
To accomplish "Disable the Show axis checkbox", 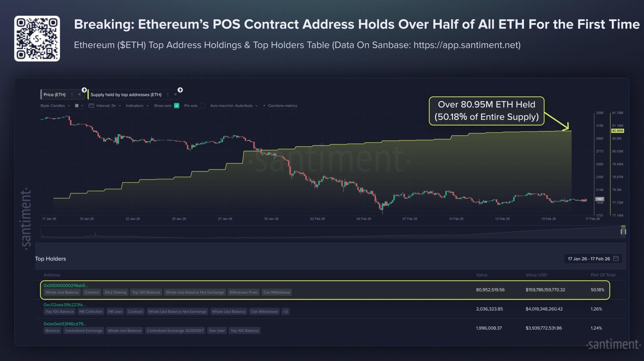I will pos(176,106).
